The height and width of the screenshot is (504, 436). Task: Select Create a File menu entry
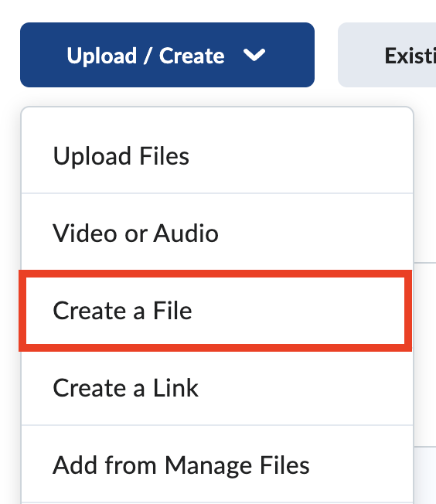coord(216,311)
